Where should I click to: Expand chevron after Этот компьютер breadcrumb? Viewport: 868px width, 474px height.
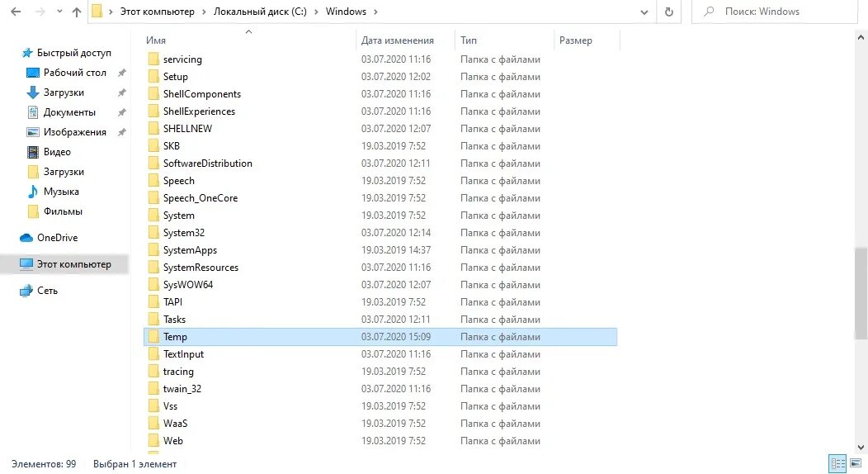[205, 12]
